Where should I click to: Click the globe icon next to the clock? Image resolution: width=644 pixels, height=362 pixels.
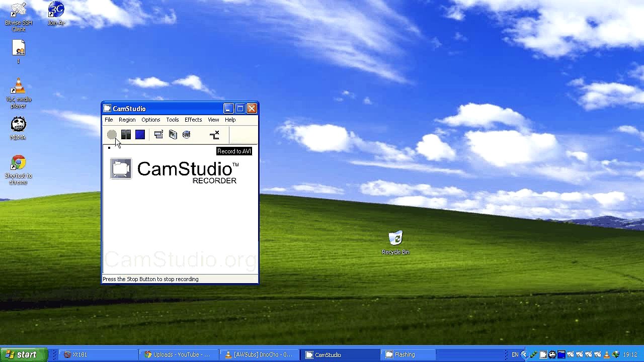pyautogui.click(x=616, y=354)
